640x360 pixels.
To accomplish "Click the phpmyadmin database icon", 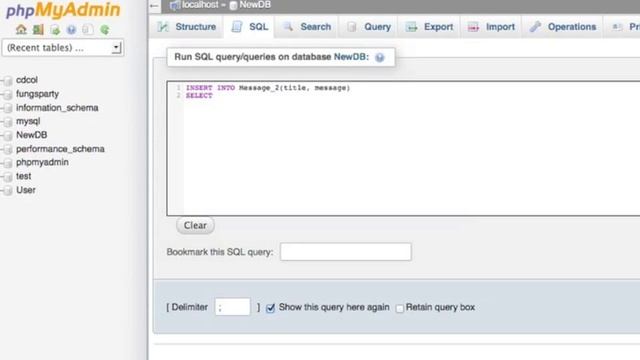I will tap(7, 163).
